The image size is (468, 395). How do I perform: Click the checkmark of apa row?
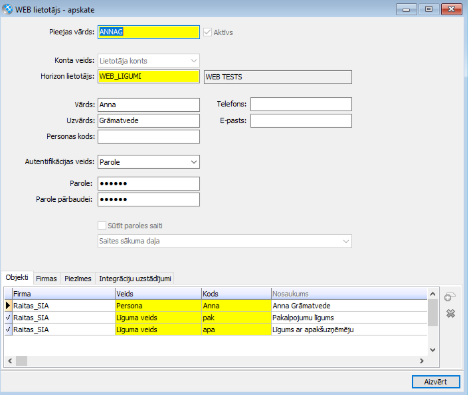click(8, 329)
